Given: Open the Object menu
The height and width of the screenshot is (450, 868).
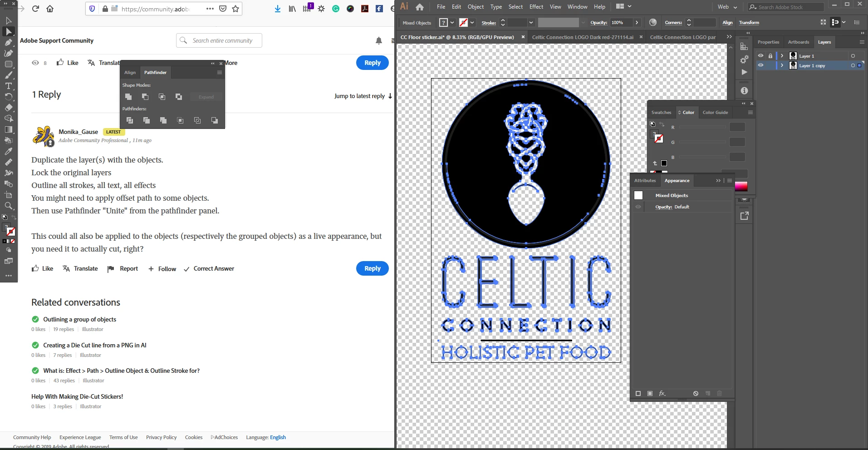Looking at the screenshot, I should [476, 7].
